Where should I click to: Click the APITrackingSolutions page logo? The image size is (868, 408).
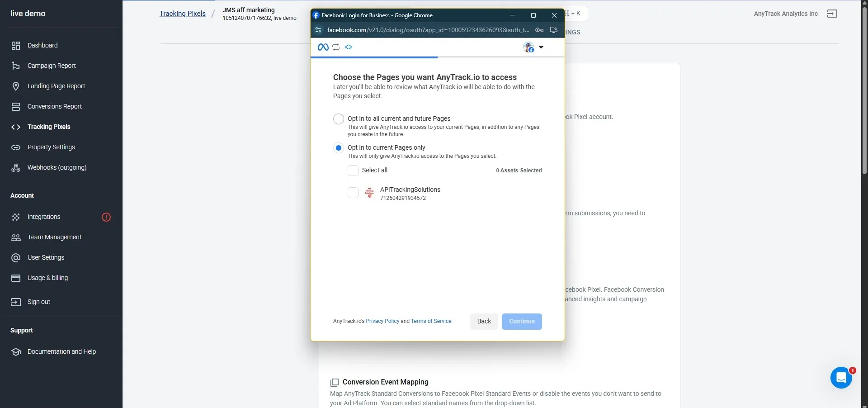click(x=369, y=193)
